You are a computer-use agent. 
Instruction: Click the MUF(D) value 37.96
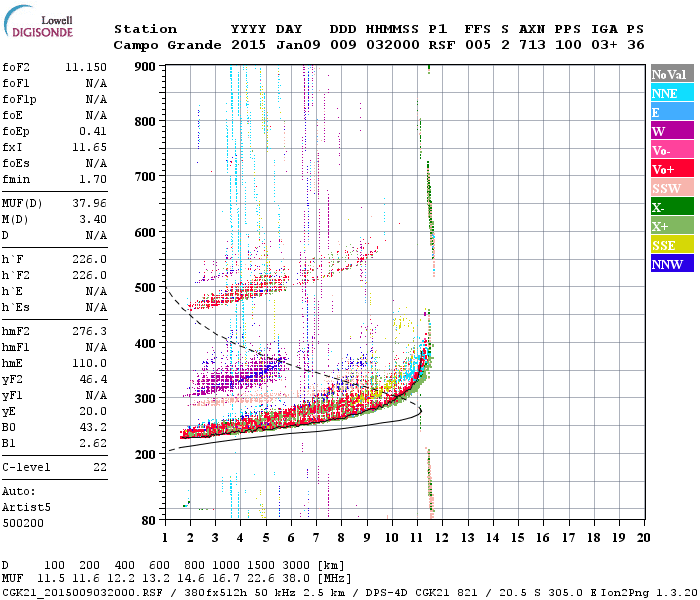89,204
